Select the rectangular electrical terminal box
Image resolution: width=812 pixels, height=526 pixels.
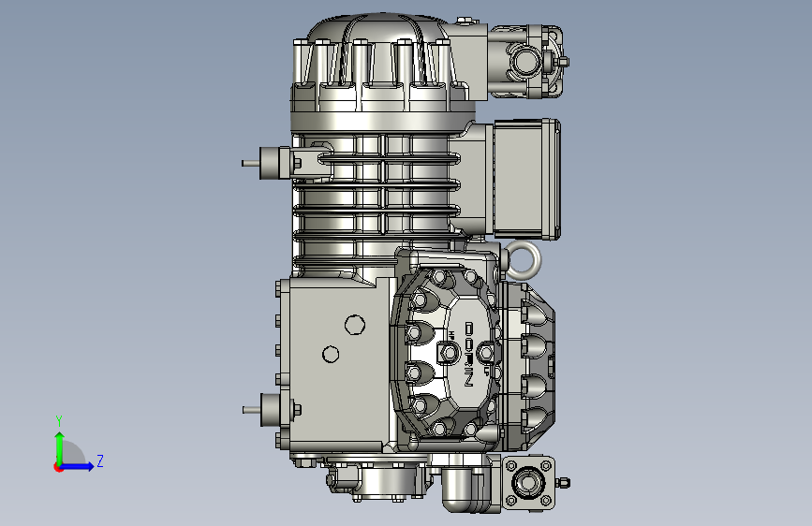pyautogui.click(x=526, y=179)
